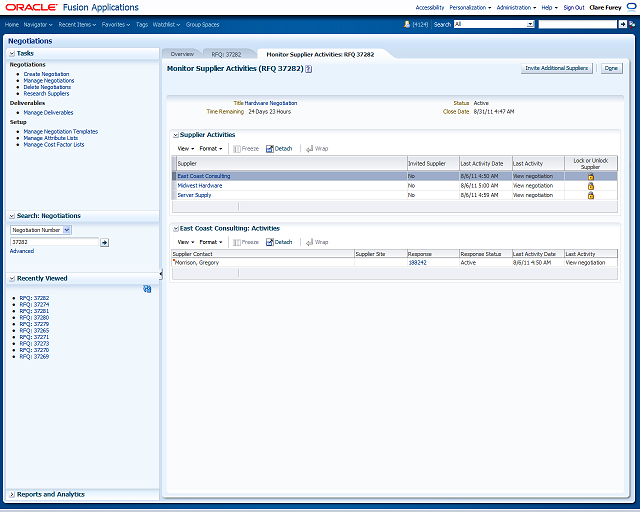Viewport: 640px width, 512px height.
Task: Click the negotiation number input field
Action: point(54,242)
